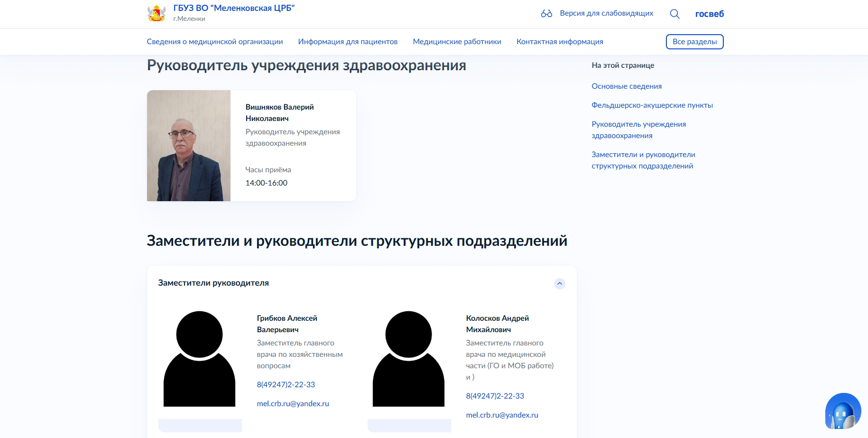Click the eyeglasses accessibility icon
Viewport: 868px width, 438px height.
coord(546,14)
